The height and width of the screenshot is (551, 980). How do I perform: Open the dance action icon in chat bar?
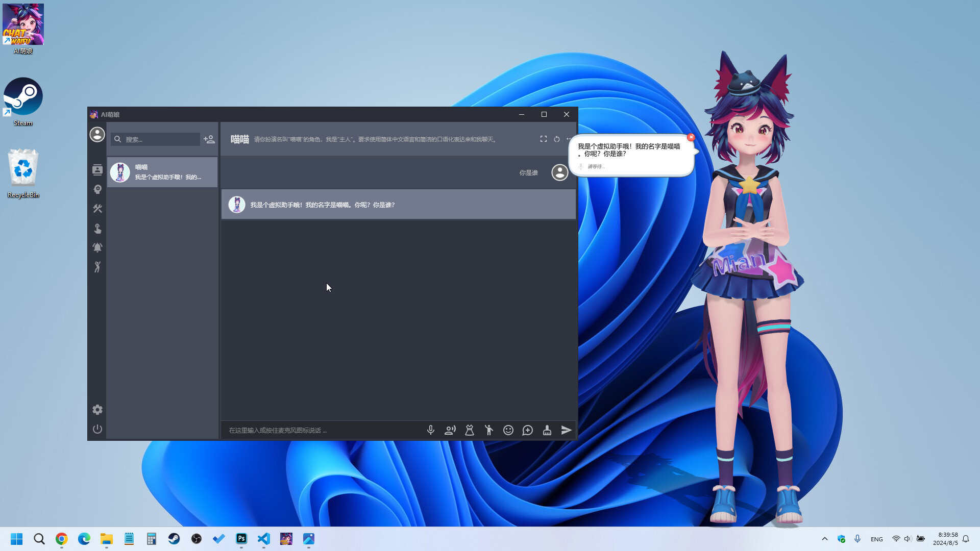tap(488, 430)
